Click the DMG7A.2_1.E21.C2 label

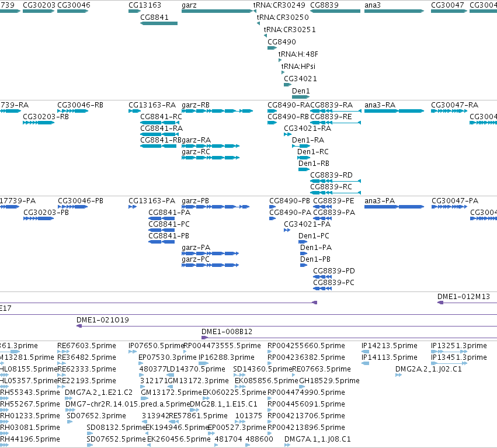pyautogui.click(x=99, y=392)
